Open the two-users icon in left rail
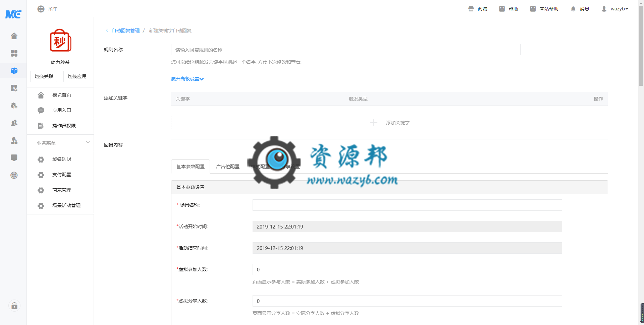Image resolution: width=644 pixels, height=325 pixels. (14, 123)
